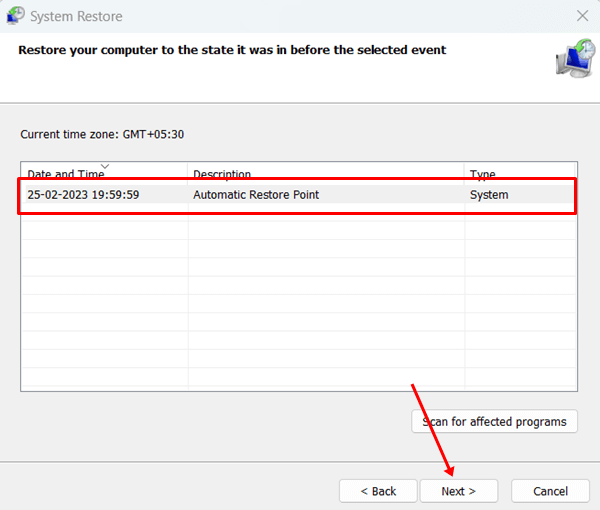This screenshot has width=600, height=510.
Task: Click the computer-with-clock restore icon in header
Action: (x=573, y=59)
